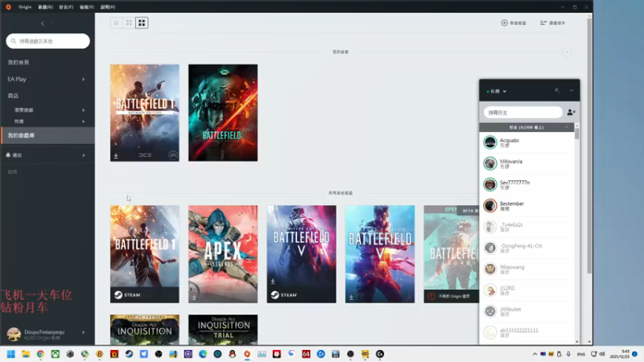Open Google Chrome from the taskbar
This screenshot has width=644, height=362.
pyautogui.click(x=40, y=354)
